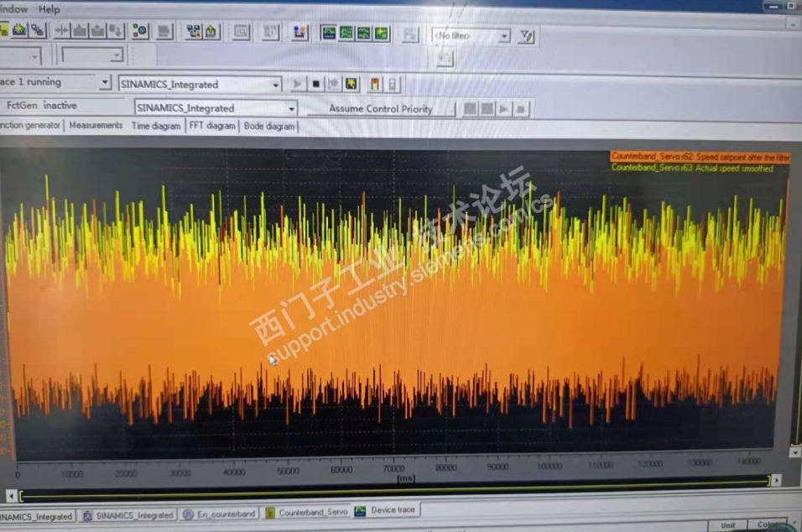The height and width of the screenshot is (532, 802).
Task: Open the trace device SINAMICS_Integrated dropdown
Action: (200, 84)
